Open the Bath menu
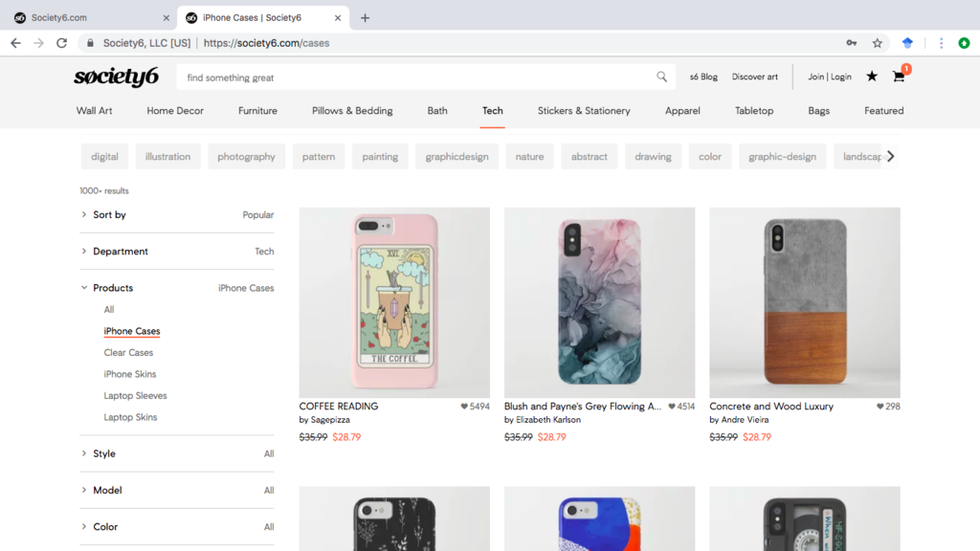Screen dimensions: 980x551 tap(437, 111)
